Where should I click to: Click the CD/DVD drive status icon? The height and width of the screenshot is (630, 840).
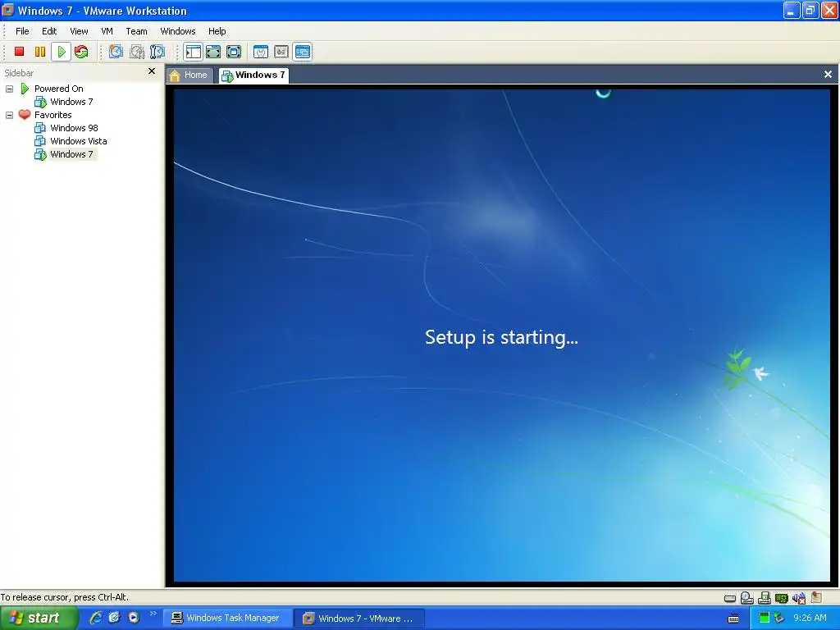coord(746,598)
